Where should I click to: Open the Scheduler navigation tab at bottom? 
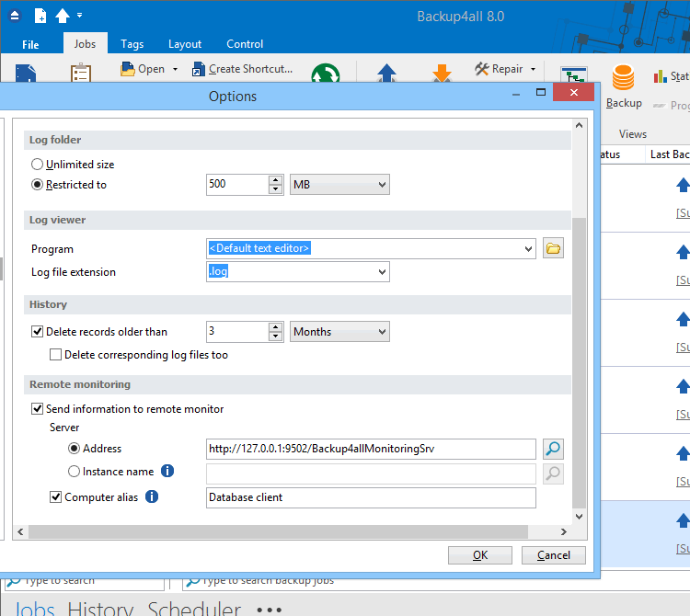point(194,609)
